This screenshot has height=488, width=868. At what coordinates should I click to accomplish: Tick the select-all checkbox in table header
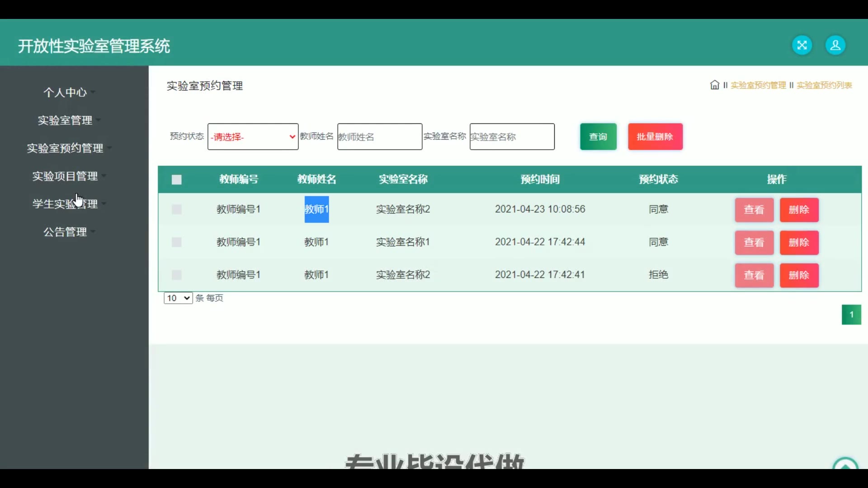[177, 180]
